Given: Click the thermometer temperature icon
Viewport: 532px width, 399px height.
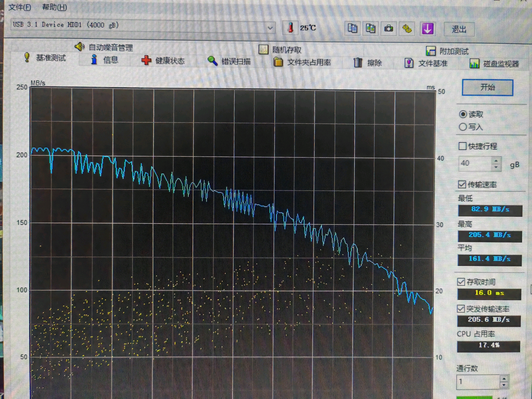Looking at the screenshot, I should [290, 27].
